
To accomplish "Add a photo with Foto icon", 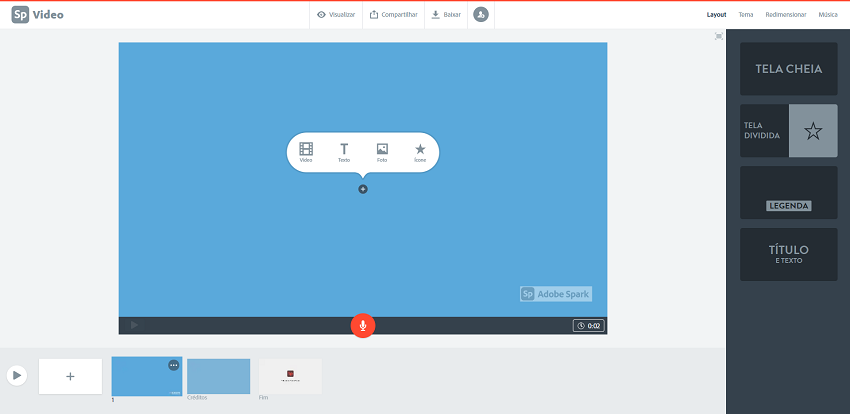I will click(382, 151).
